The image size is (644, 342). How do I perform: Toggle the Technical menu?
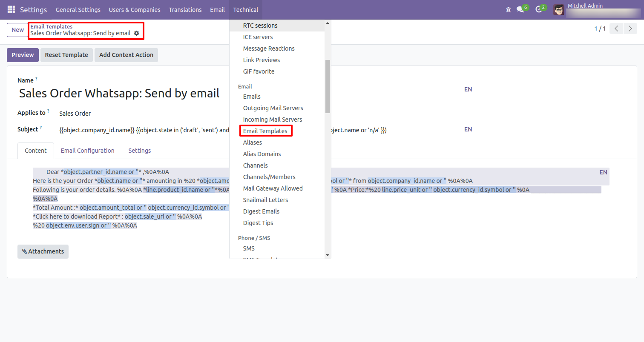(246, 9)
